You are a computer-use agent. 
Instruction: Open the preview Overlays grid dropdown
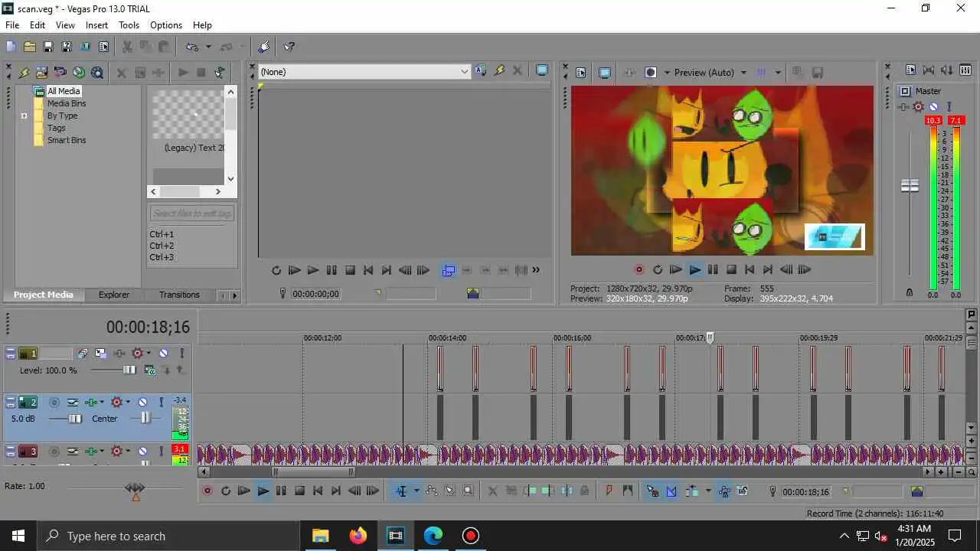click(x=778, y=73)
